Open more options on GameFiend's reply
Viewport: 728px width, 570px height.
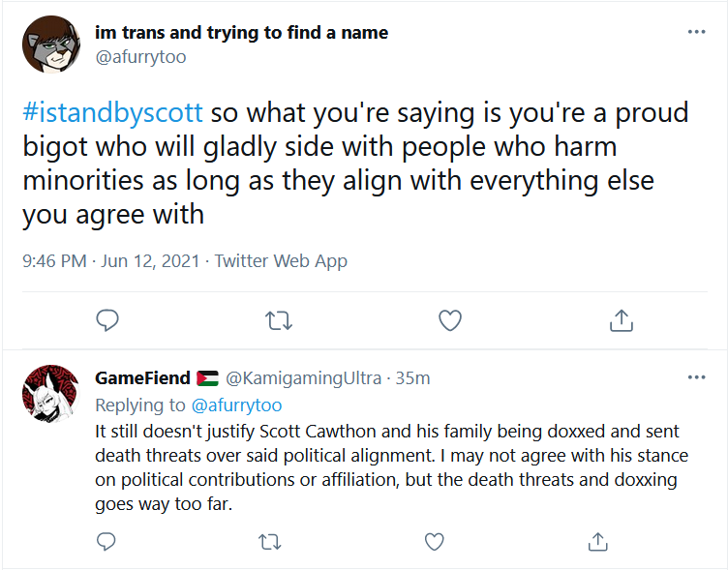696,377
